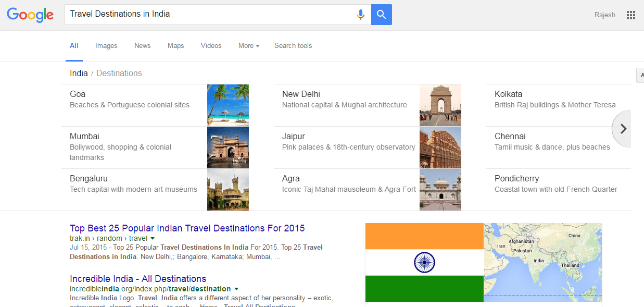The width and height of the screenshot is (644, 307).
Task: Switch to the Videos tab
Action: click(x=211, y=46)
